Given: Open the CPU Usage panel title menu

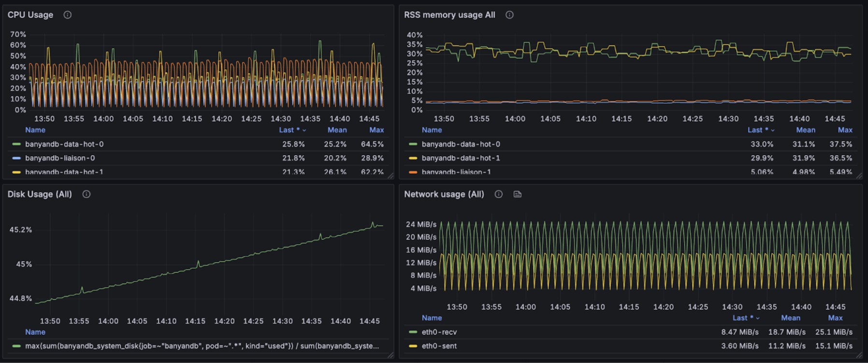Looking at the screenshot, I should 30,15.
